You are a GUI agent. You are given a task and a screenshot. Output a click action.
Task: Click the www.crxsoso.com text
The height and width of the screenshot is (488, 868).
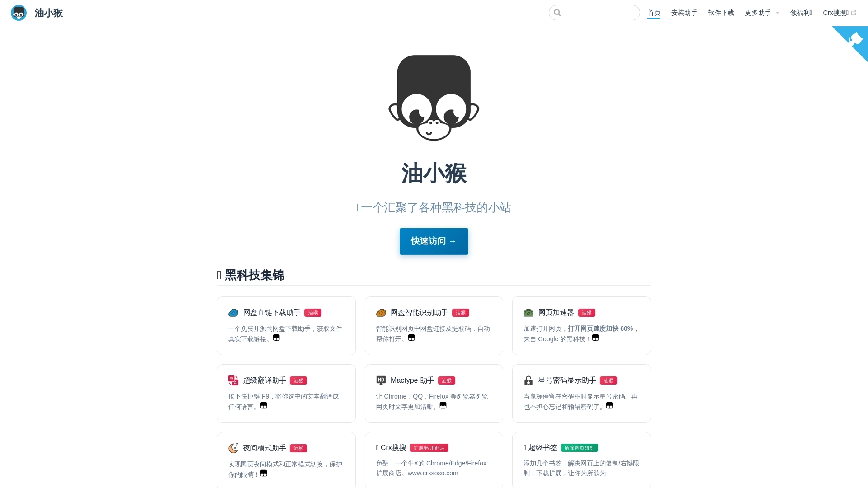pos(433,473)
